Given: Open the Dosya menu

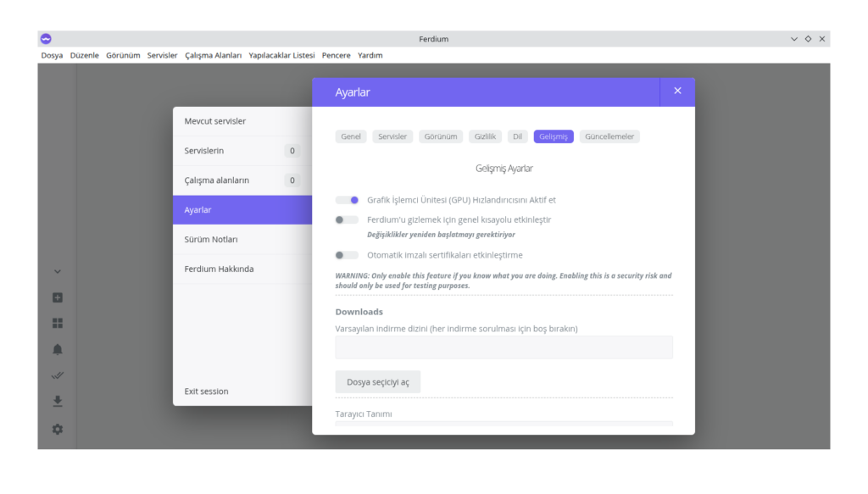Looking at the screenshot, I should (x=52, y=55).
